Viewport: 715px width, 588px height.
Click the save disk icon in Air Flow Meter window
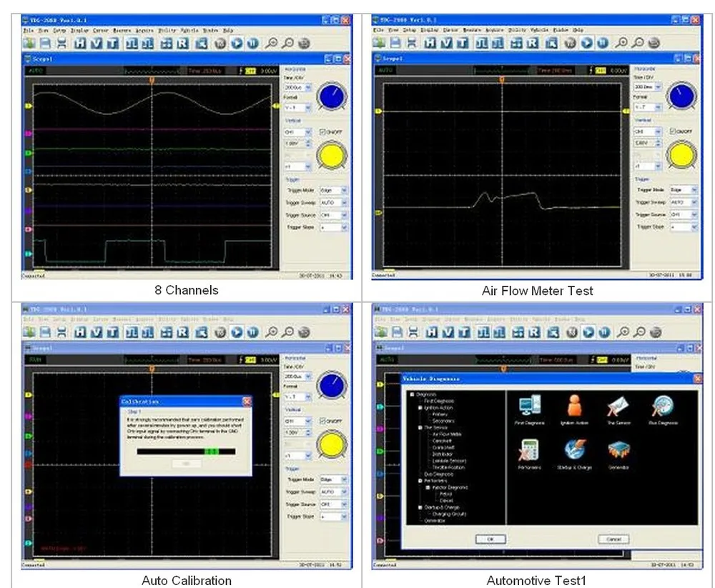(x=395, y=43)
